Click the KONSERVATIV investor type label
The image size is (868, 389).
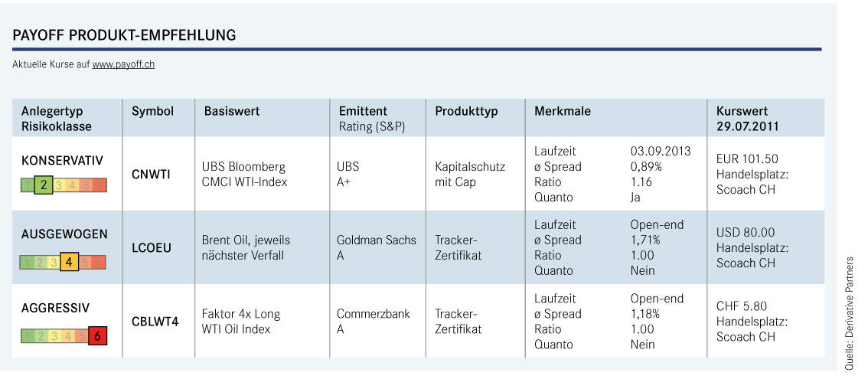pos(62,161)
